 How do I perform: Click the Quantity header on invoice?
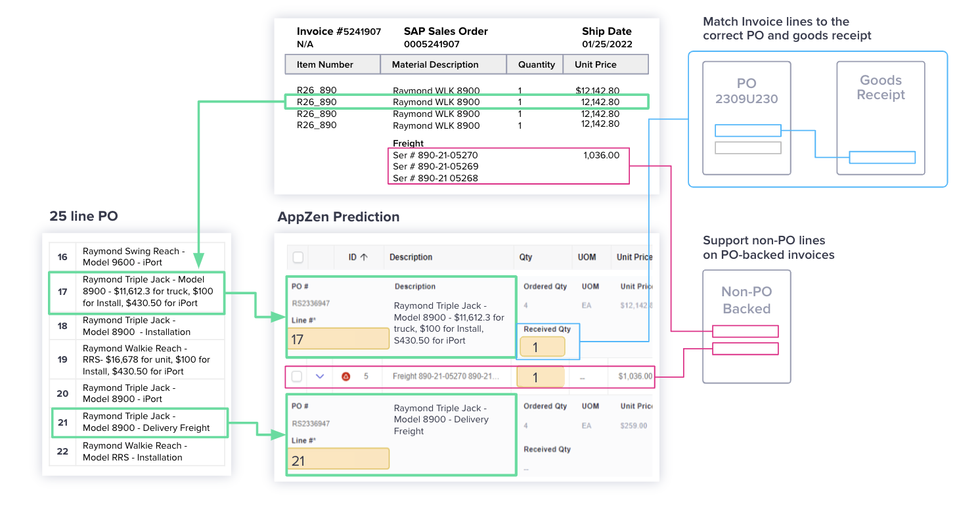tap(536, 64)
